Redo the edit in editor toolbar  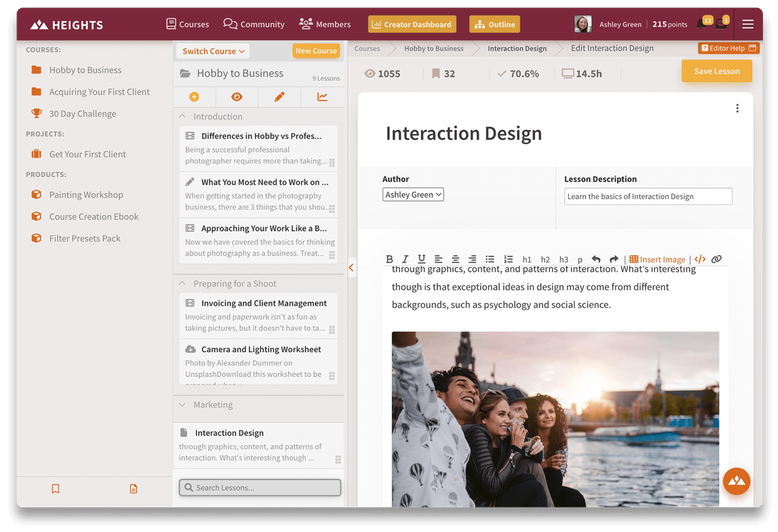click(x=614, y=259)
